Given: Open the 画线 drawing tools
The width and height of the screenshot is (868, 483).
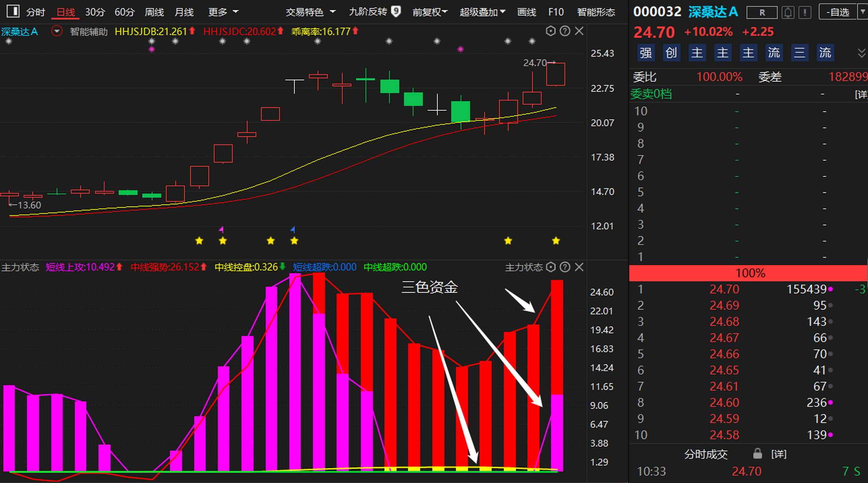Looking at the screenshot, I should point(527,12).
